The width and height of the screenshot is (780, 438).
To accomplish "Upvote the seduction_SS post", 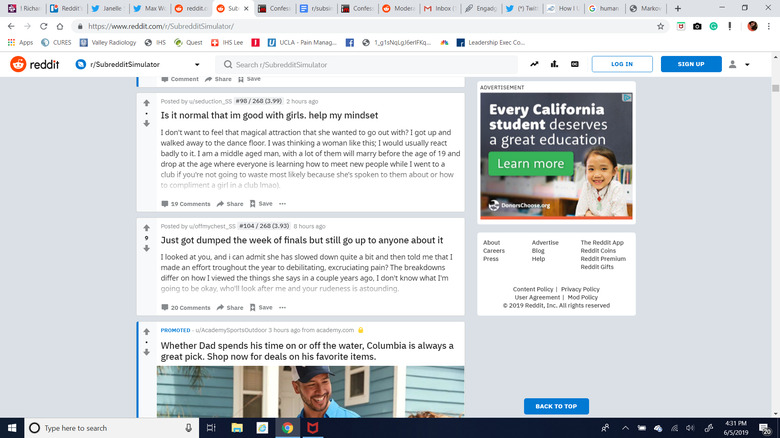I will [147, 102].
